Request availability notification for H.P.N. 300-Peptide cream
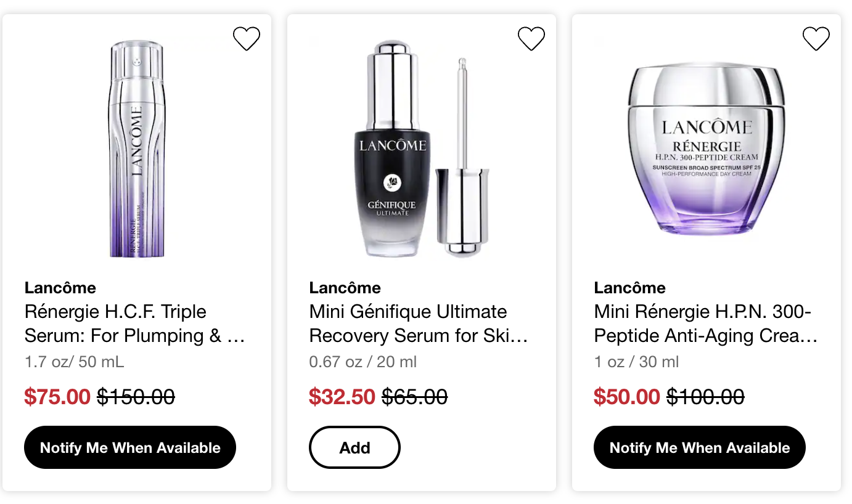This screenshot has height=504, width=852. 699,447
